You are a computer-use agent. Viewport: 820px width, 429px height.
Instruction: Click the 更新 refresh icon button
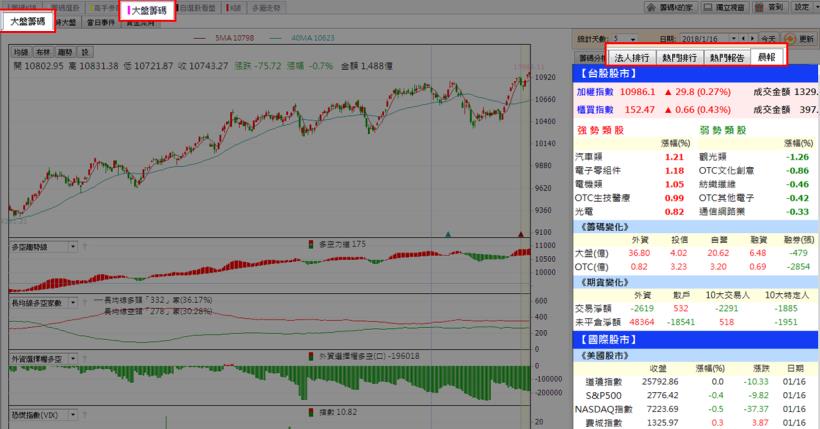800,39
